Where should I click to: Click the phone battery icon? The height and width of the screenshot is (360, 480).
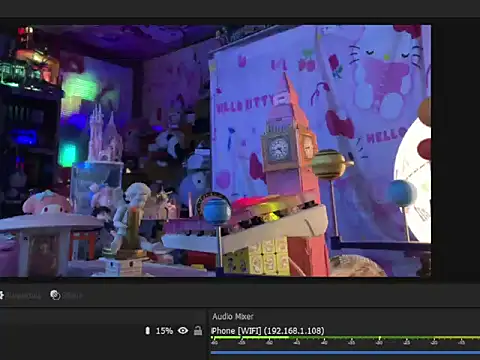(x=147, y=331)
